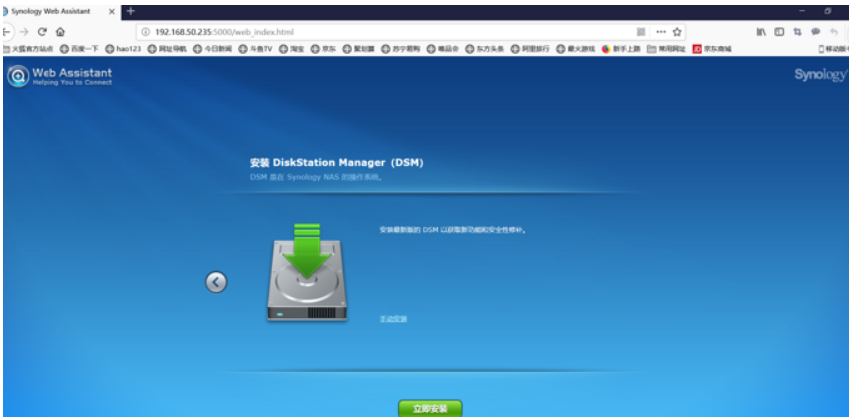Open a new tab with the plus button
Viewport: 849px width, 417px height.
click(x=130, y=11)
